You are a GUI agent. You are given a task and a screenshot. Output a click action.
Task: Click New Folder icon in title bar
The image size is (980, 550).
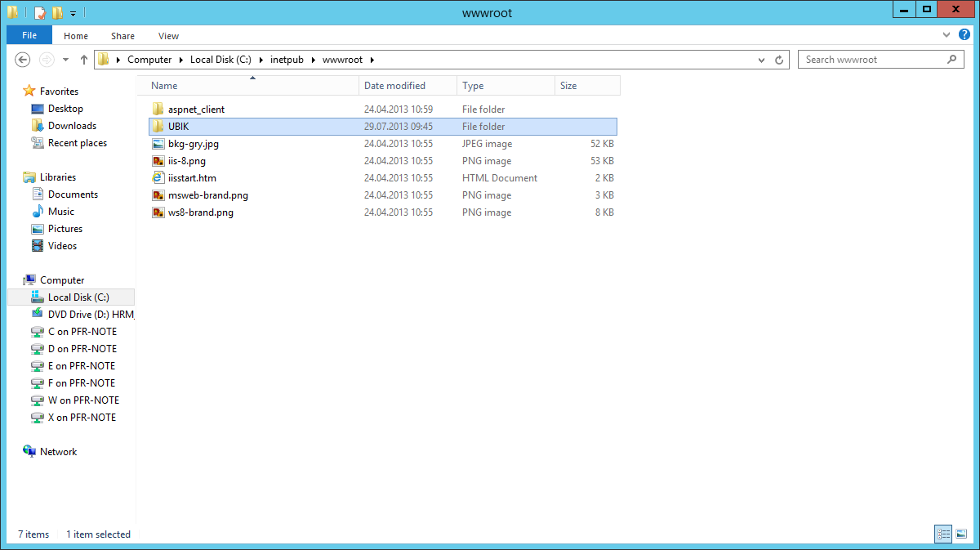point(56,12)
